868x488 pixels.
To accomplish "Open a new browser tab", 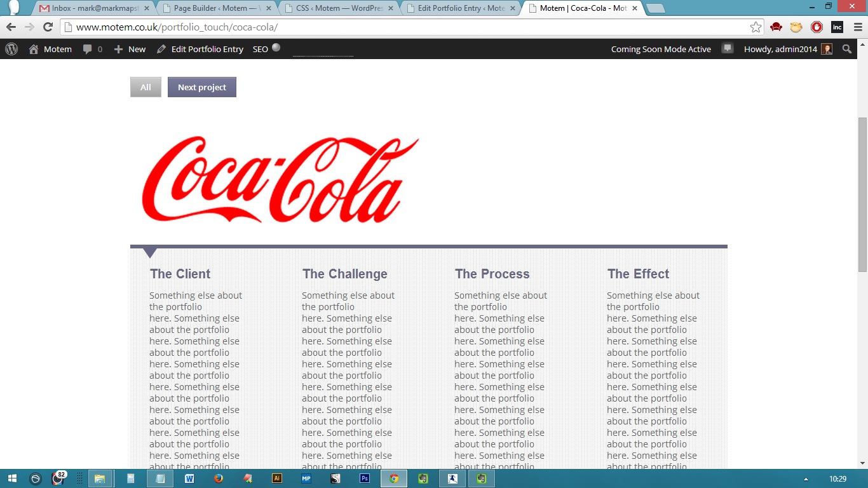I will pyautogui.click(x=655, y=9).
